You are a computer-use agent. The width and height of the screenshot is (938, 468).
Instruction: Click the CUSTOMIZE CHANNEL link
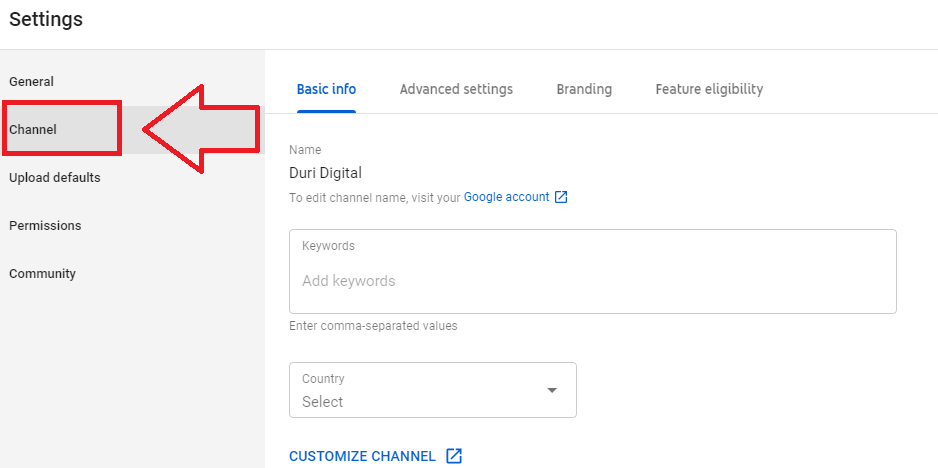(x=362, y=457)
